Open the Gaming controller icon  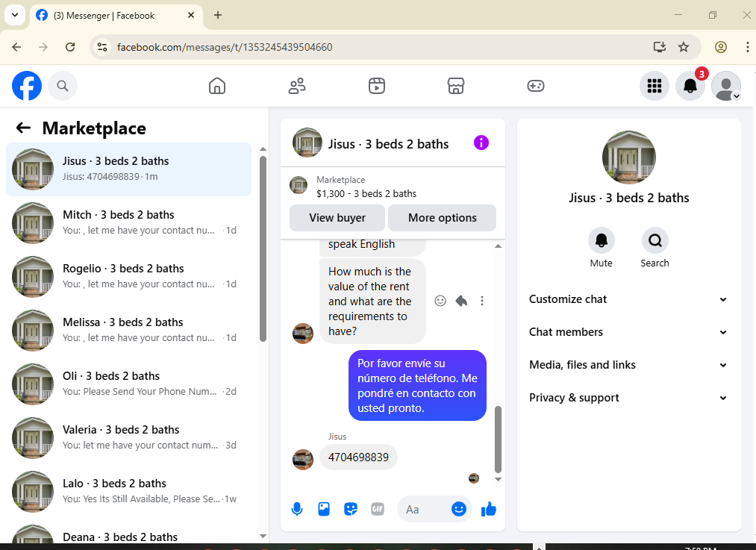click(x=536, y=86)
